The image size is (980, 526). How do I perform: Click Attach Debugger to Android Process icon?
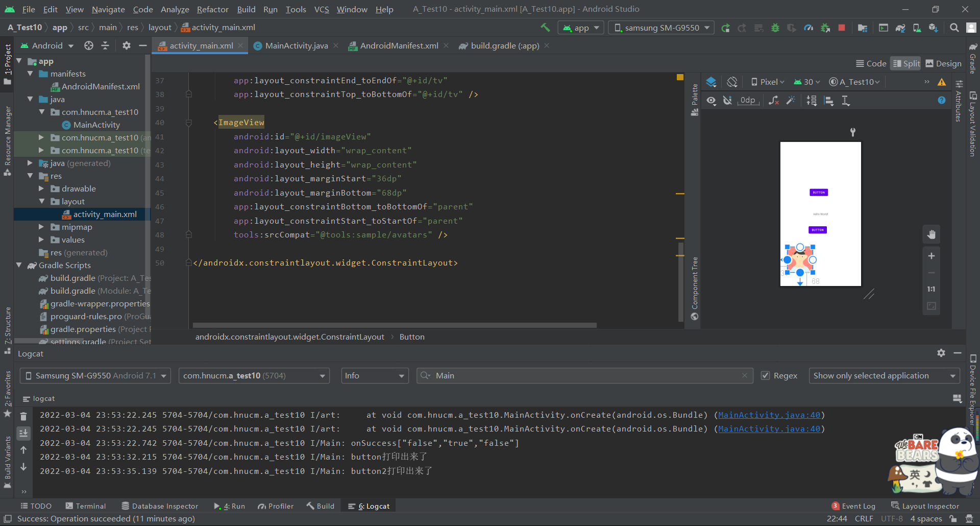[x=825, y=28]
